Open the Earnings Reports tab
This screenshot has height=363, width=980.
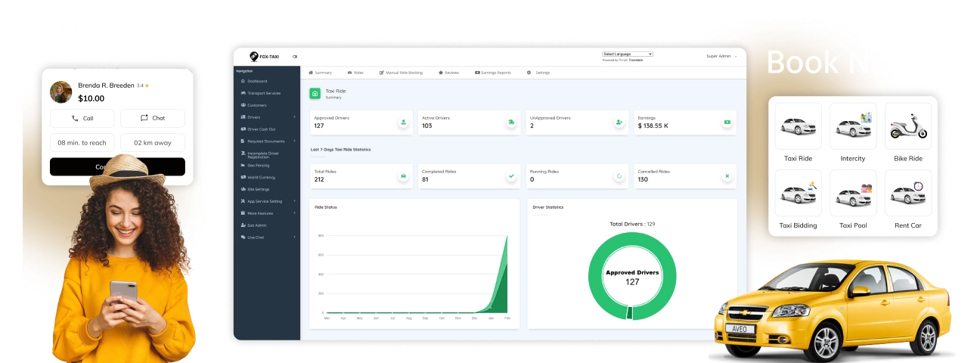pyautogui.click(x=493, y=73)
